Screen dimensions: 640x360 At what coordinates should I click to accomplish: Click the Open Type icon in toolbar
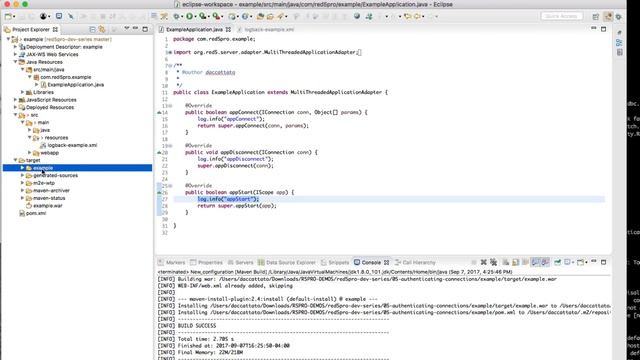(260, 16)
